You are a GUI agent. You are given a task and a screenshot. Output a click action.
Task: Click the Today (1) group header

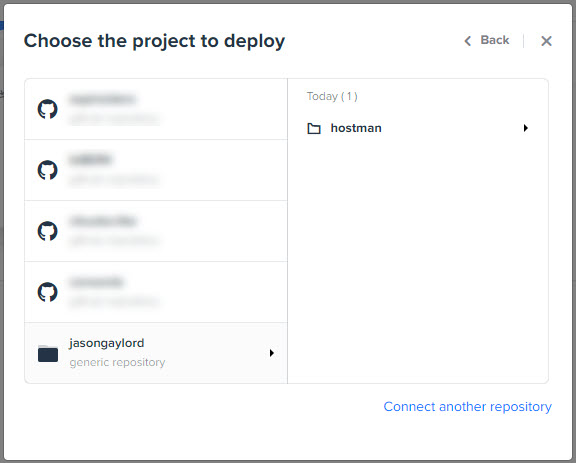[332, 96]
